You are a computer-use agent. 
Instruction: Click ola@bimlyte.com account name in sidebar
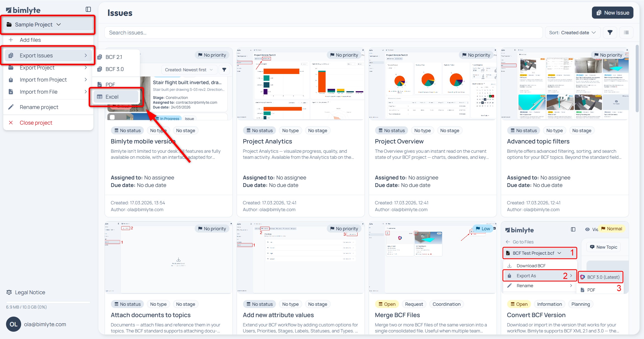click(45, 324)
